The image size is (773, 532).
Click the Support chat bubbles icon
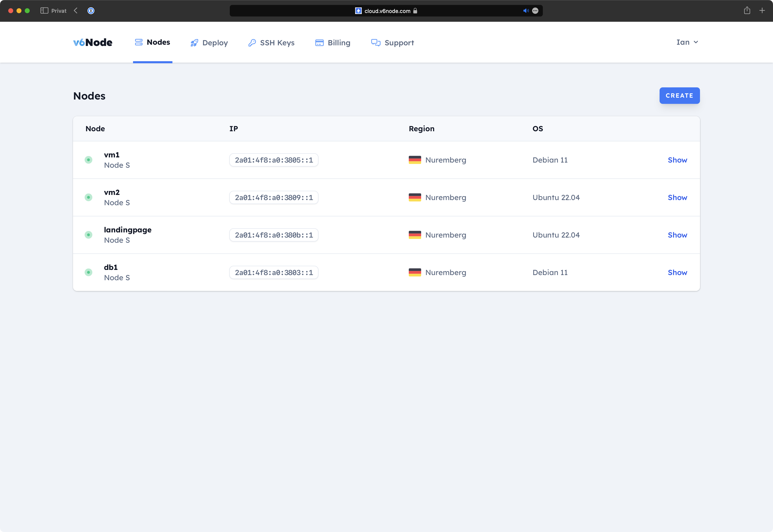click(x=376, y=43)
